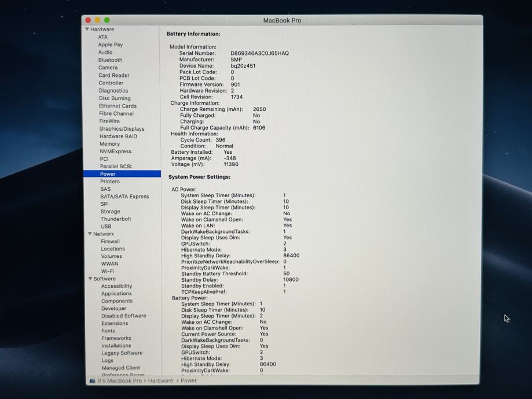Viewport: 532px width, 399px height.
Task: Click the Battery Information heading
Action: coord(193,34)
